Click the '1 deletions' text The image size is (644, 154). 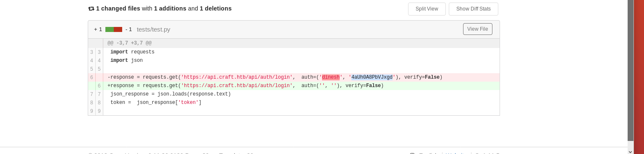click(x=216, y=8)
